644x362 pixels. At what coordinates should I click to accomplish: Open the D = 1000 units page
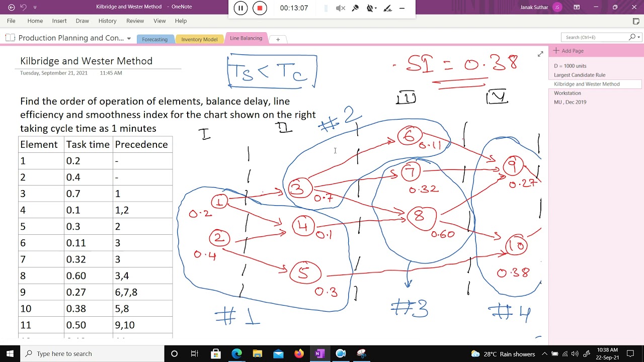(x=570, y=66)
